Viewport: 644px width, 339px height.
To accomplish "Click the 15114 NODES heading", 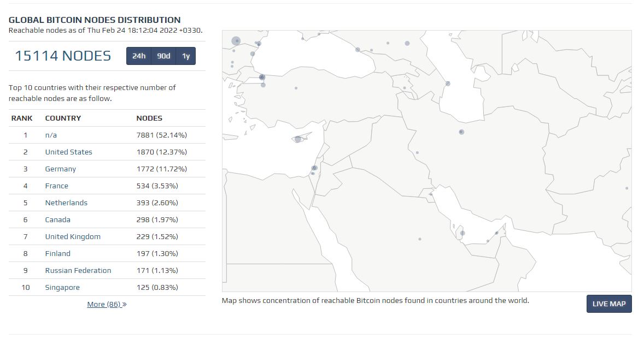I will coord(63,56).
